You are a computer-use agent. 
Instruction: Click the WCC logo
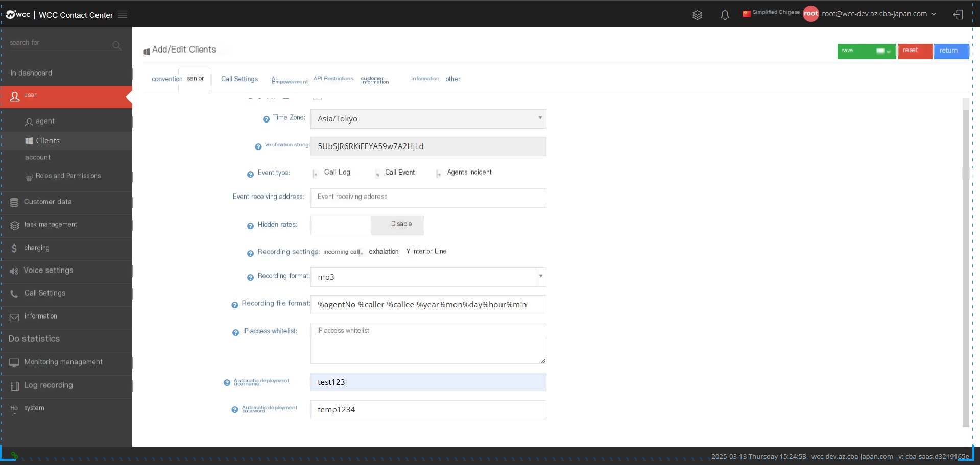(18, 14)
